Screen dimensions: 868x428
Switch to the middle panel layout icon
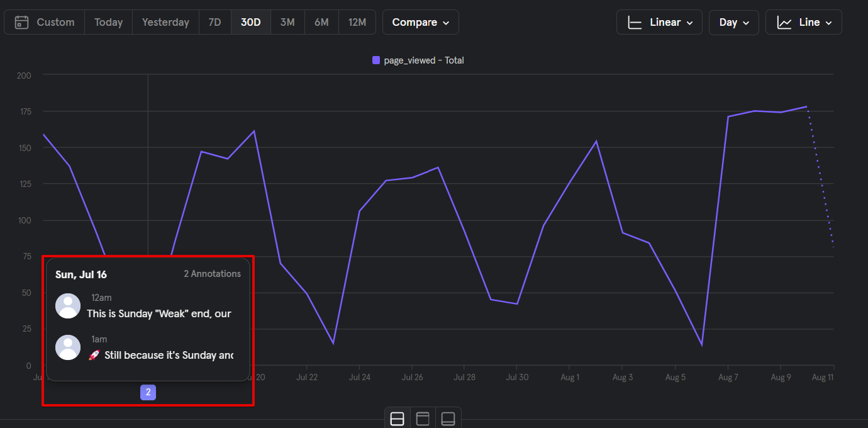(423, 419)
